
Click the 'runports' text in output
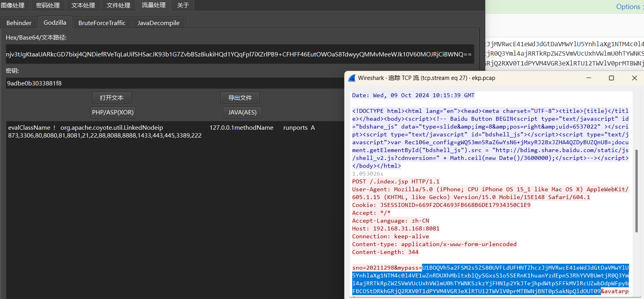point(295,128)
